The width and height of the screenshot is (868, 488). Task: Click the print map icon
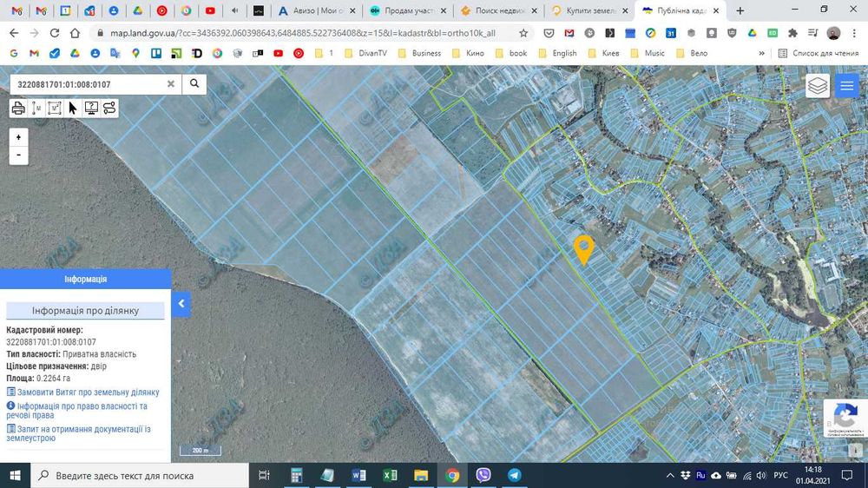coord(18,109)
